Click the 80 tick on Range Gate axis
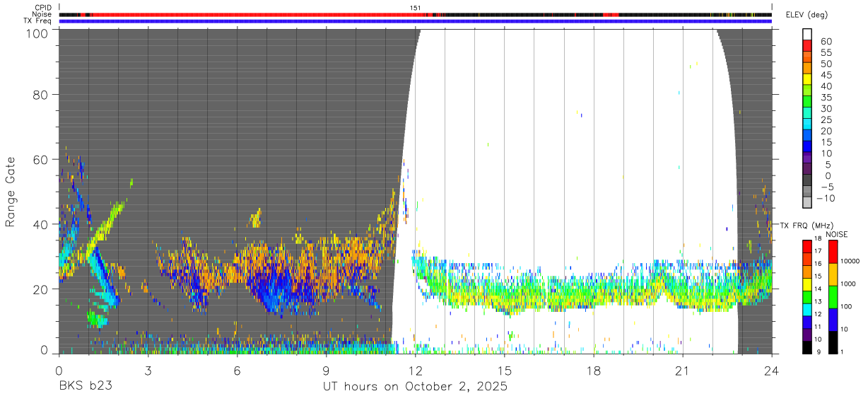 coord(40,95)
